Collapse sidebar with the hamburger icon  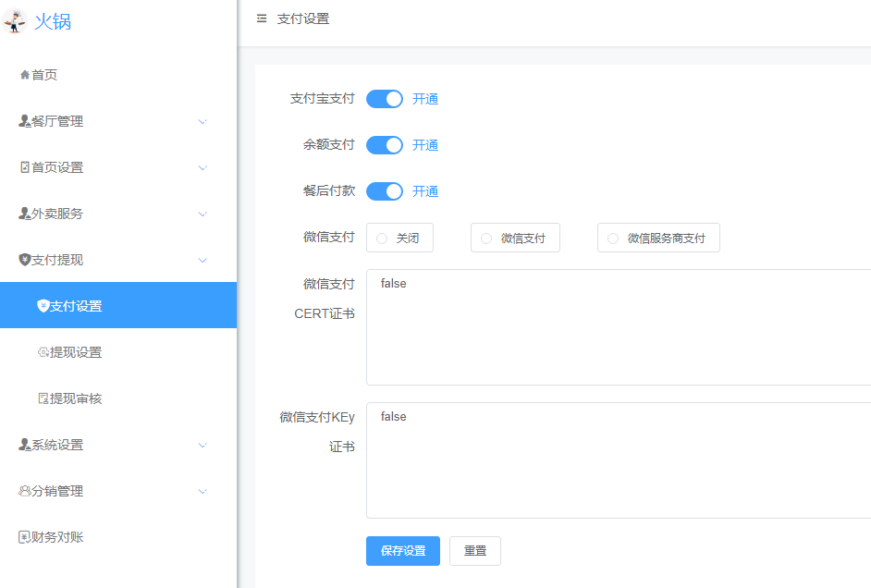(262, 18)
